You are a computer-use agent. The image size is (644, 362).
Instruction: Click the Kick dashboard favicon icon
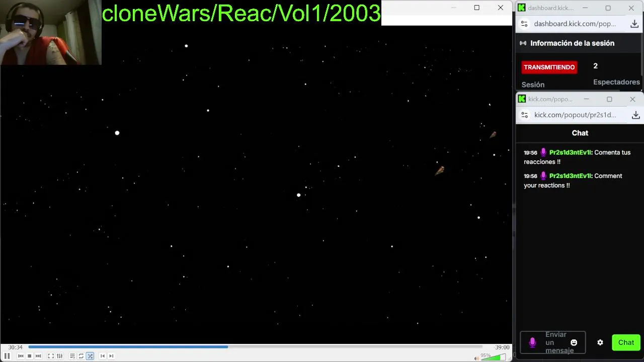[522, 8]
